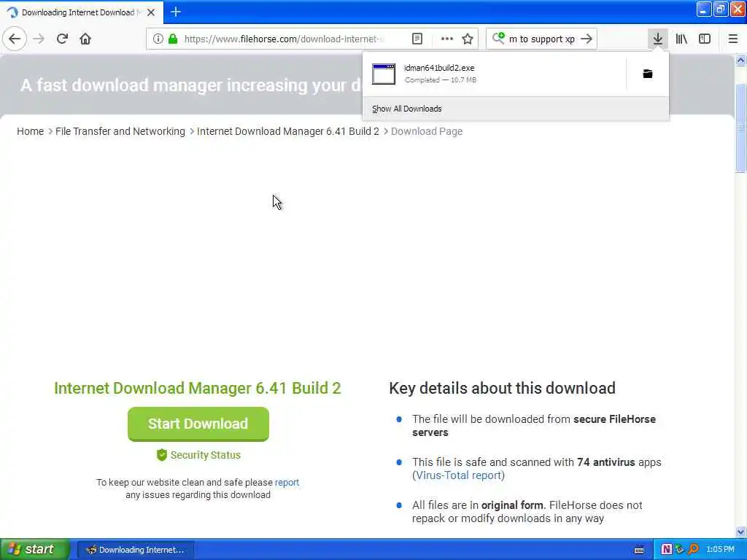Toggle the downloads toolbar button
This screenshot has width=747, height=560.
[657, 39]
